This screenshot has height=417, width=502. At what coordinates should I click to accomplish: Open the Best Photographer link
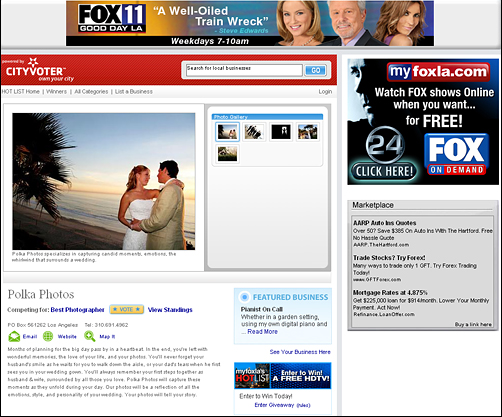point(77,310)
